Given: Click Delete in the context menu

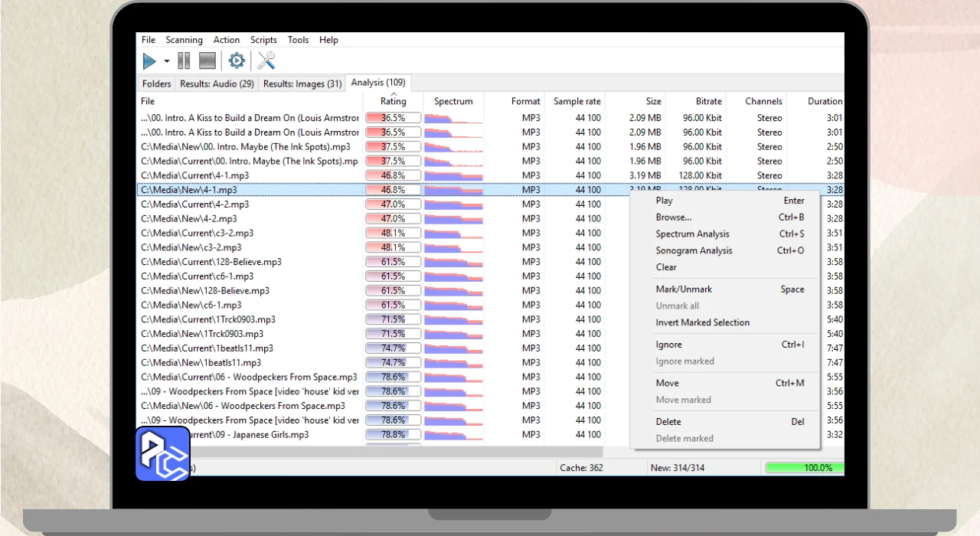Looking at the screenshot, I should point(668,422).
